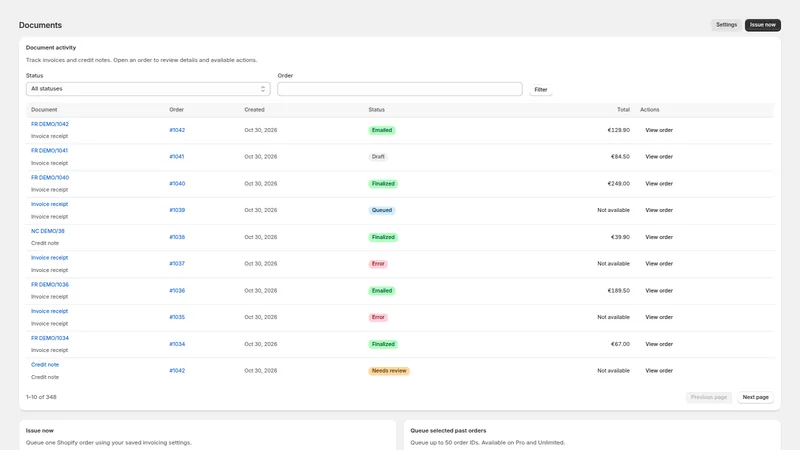800x450 pixels.
Task: Open Invoice receipt link for order #1037
Action: pyautogui.click(x=49, y=258)
